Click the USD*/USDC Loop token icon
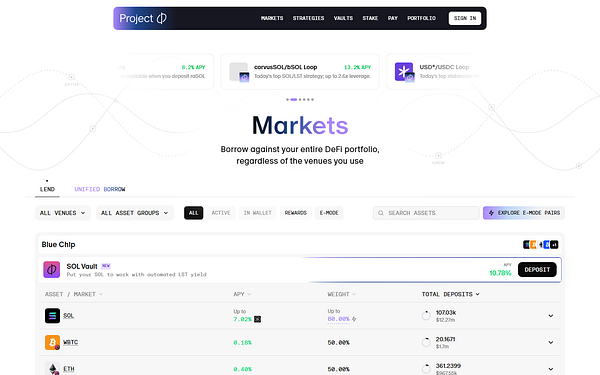Image resolution: width=600 pixels, height=375 pixels. pos(404,72)
